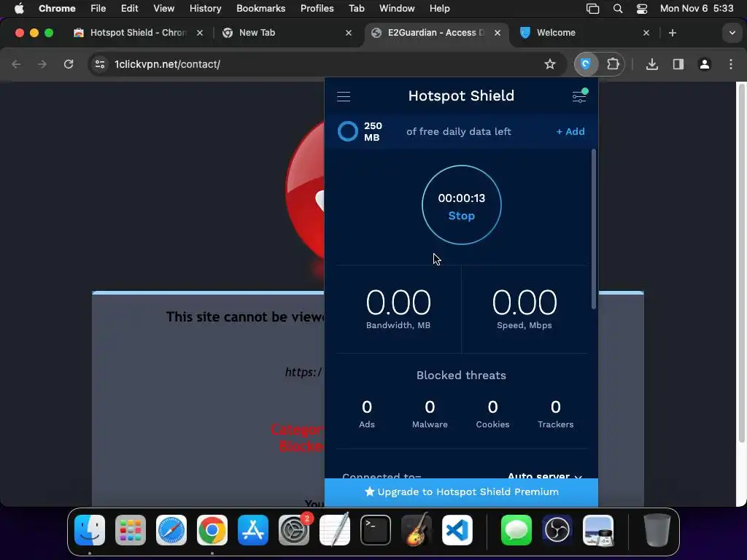747x560 pixels.
Task: Open the Apple menu
Action: point(19,9)
